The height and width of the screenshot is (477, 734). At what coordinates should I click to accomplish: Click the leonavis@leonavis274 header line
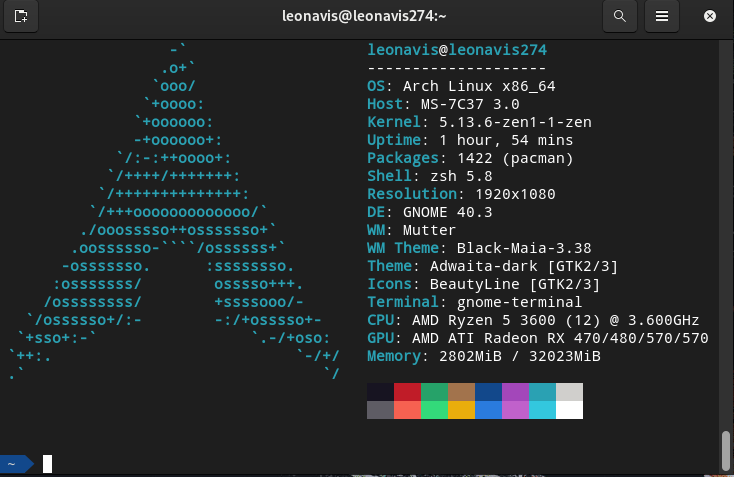[457, 50]
